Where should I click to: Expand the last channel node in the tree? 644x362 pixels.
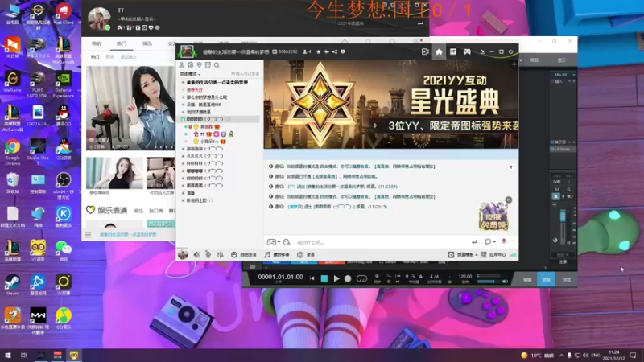click(x=184, y=200)
